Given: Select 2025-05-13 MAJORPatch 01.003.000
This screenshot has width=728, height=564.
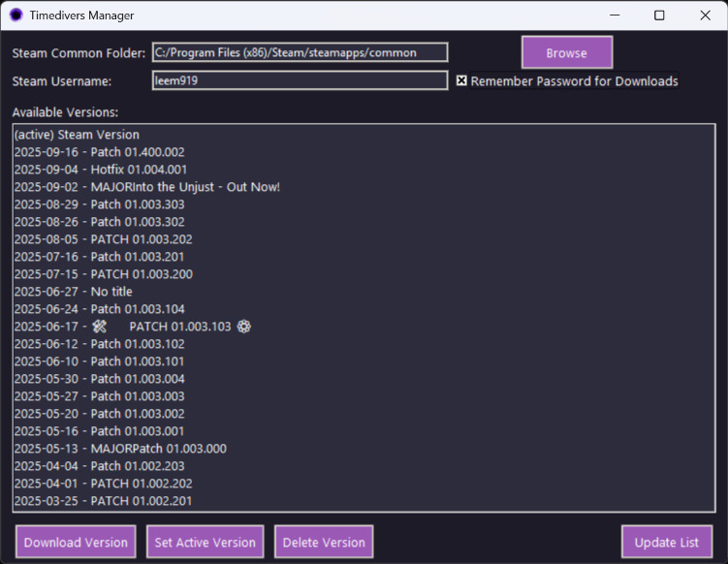Looking at the screenshot, I should (364, 449).
